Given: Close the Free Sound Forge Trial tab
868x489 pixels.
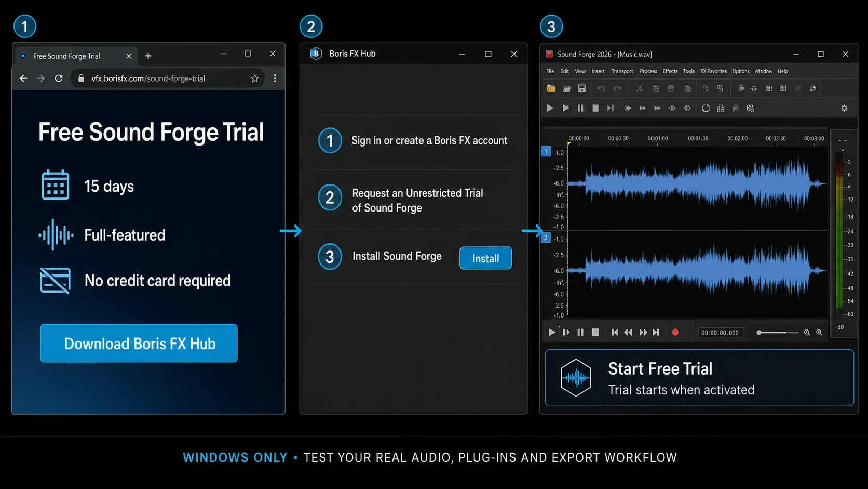Looking at the screenshot, I should (x=129, y=56).
